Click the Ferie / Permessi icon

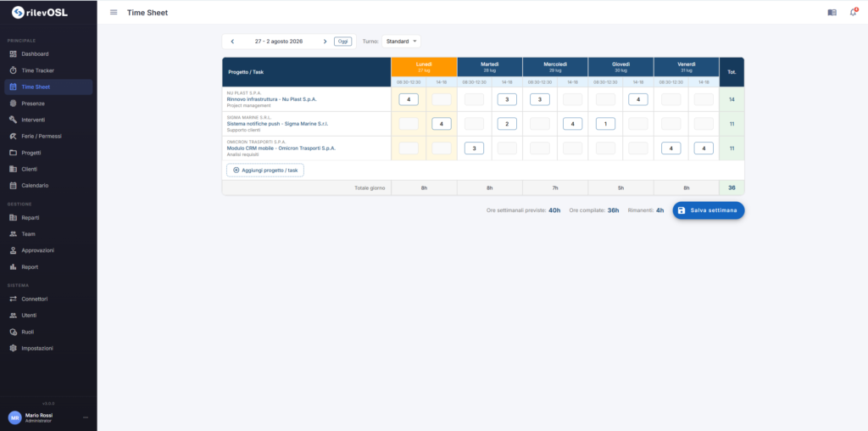point(14,137)
